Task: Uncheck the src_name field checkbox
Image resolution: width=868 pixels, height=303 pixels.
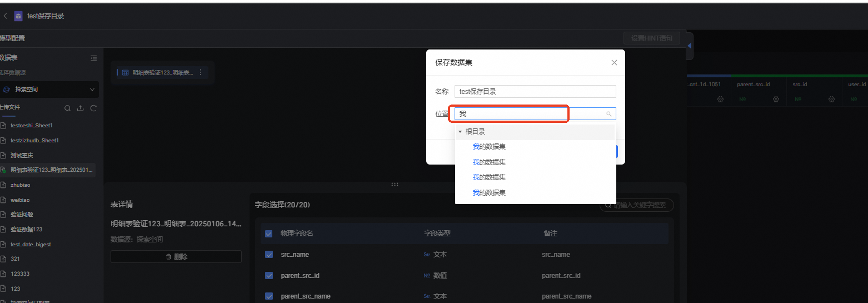Action: [x=269, y=255]
